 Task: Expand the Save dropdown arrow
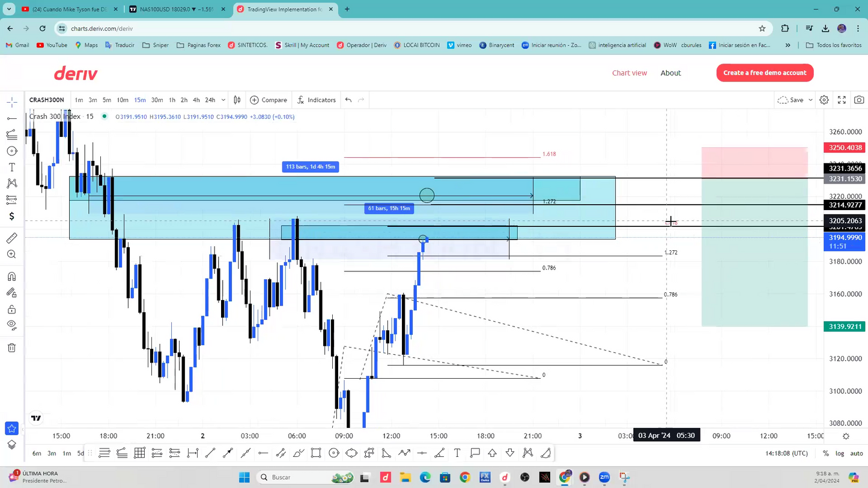[x=810, y=100]
